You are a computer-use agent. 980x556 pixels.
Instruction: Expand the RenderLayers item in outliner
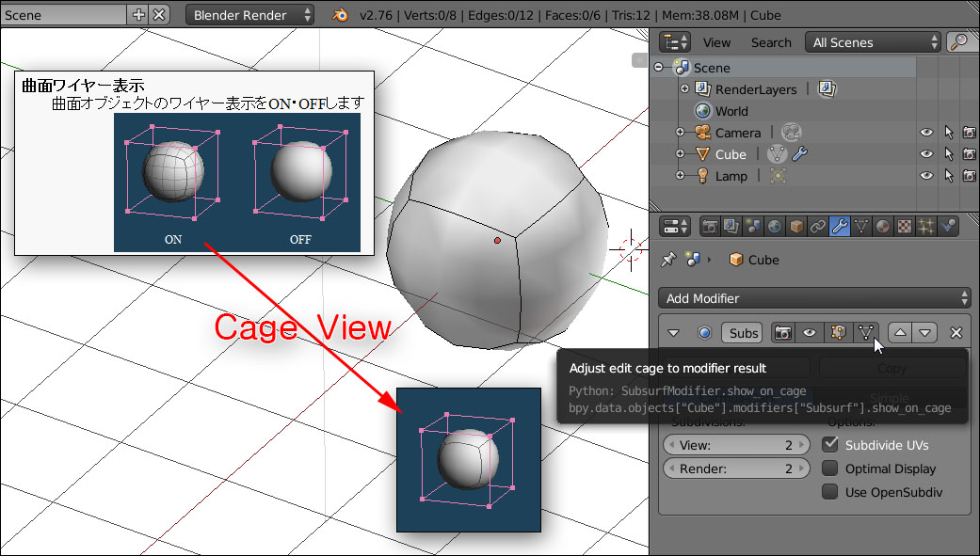click(x=685, y=88)
